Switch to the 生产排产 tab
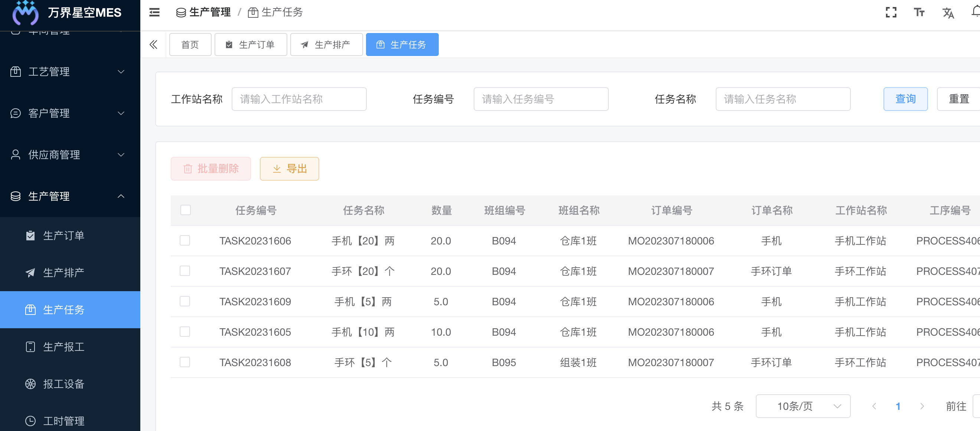This screenshot has height=431, width=980. point(326,45)
